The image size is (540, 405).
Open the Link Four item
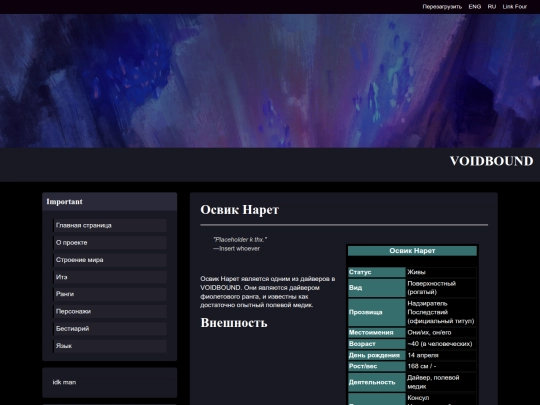[x=515, y=7]
